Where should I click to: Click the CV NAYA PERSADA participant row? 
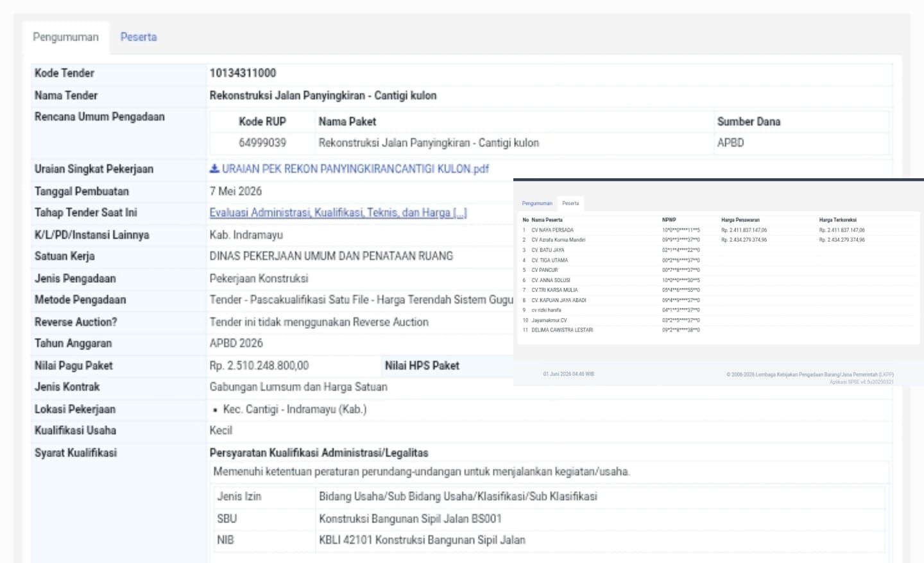coord(718,230)
